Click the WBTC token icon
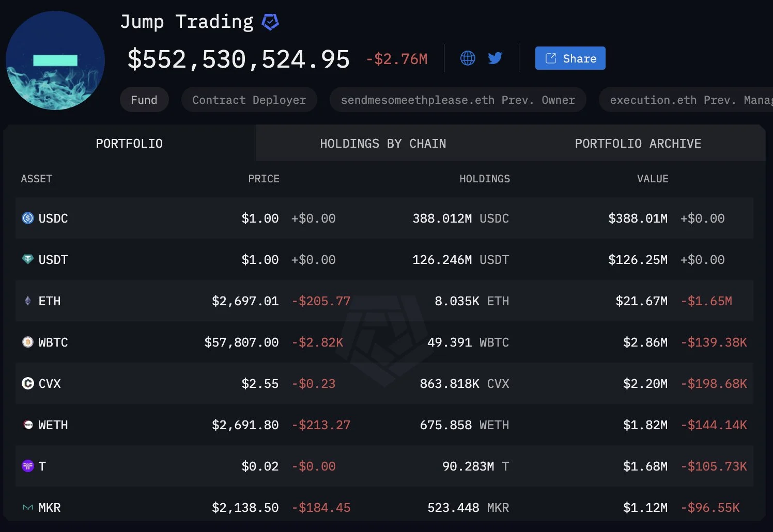773x532 pixels. (x=28, y=342)
